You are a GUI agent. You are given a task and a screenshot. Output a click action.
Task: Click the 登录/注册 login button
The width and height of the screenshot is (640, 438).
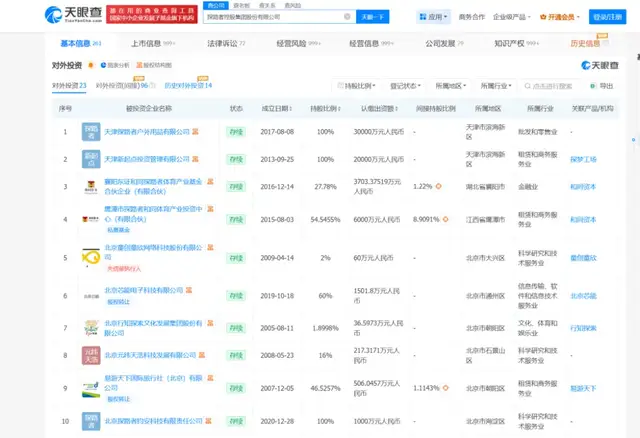[607, 17]
